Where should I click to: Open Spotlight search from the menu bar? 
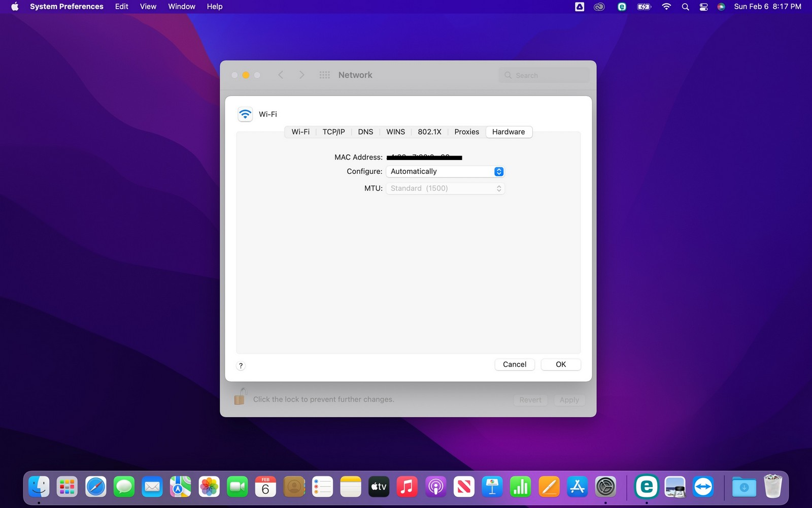tap(686, 7)
